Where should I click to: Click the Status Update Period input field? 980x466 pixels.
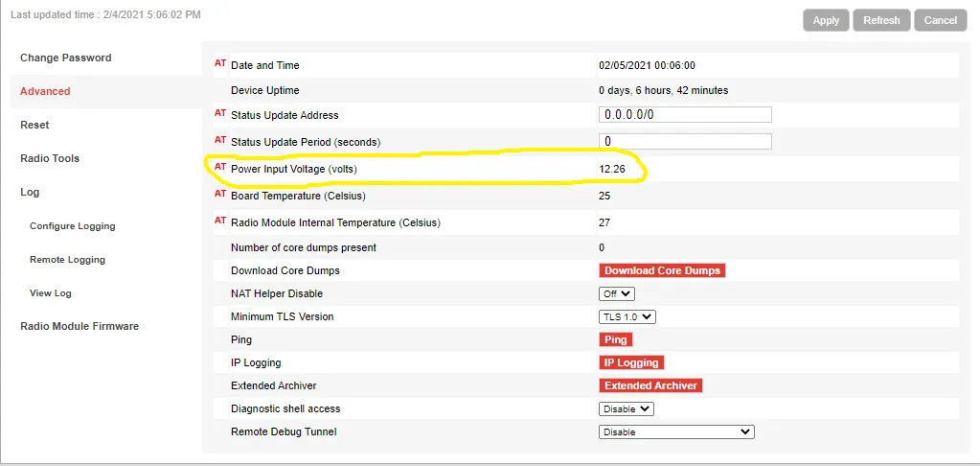(685, 141)
